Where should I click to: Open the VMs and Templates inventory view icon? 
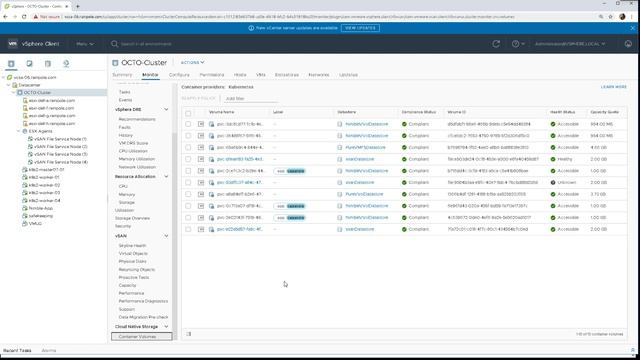pyautogui.click(x=29, y=64)
